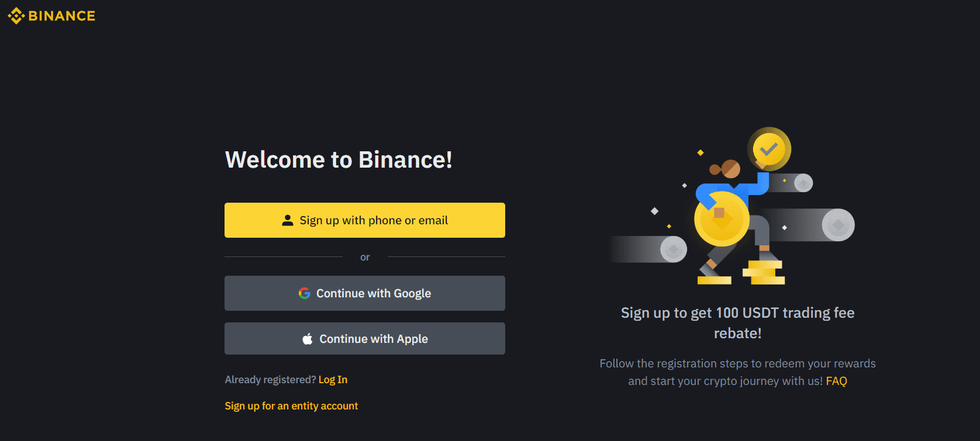Click the stack of gold coins
980x441 pixels.
(x=764, y=273)
